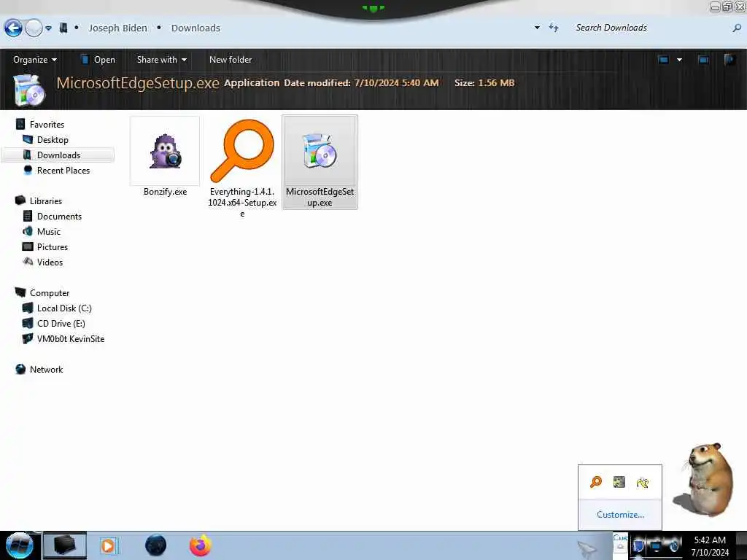Click the Date modified value 7/10/2024 5:40 AM
The width and height of the screenshot is (747, 560).
point(396,83)
